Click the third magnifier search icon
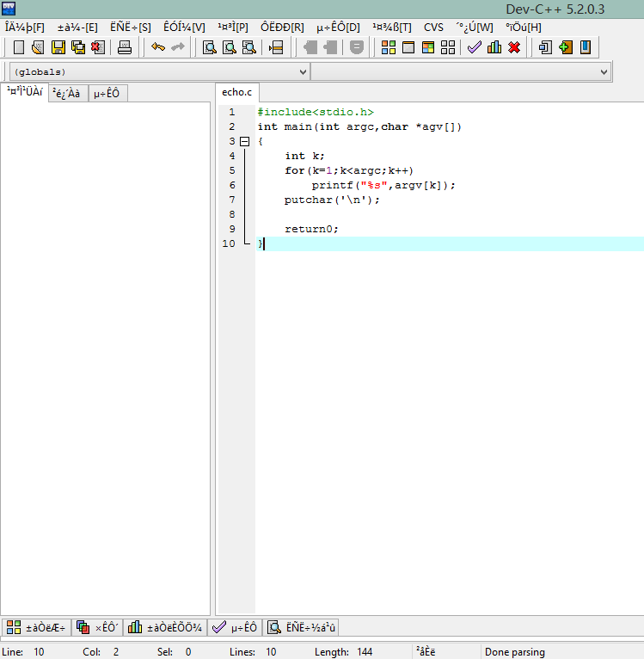The height and width of the screenshot is (659, 644). point(249,47)
